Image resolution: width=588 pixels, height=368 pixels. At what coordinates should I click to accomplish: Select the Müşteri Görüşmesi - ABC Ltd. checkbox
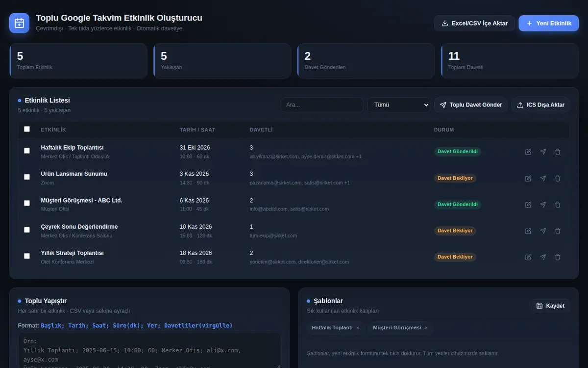pyautogui.click(x=27, y=203)
